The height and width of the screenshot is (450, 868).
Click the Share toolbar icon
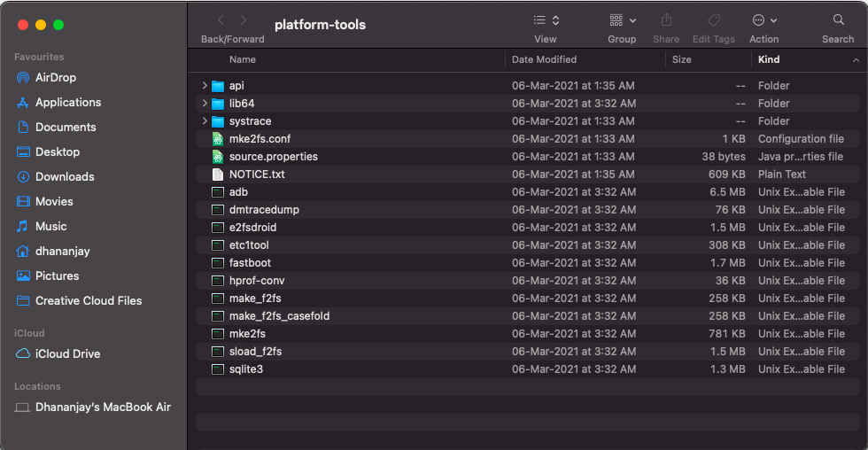(666, 20)
